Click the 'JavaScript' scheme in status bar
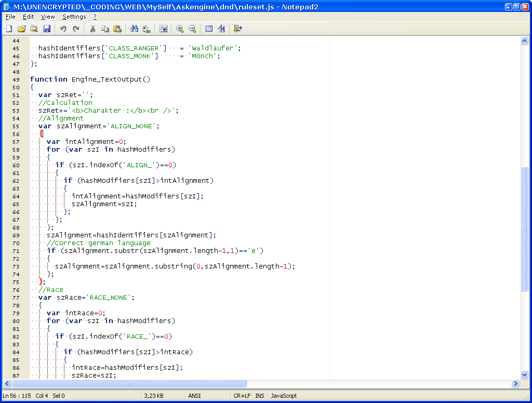The width and height of the screenshot is (532, 403). (284, 396)
